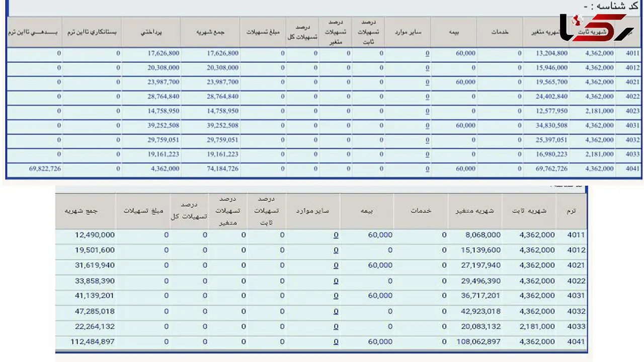Select the variable tuition value 27,197,940
The image size is (644, 362).
[481, 265]
